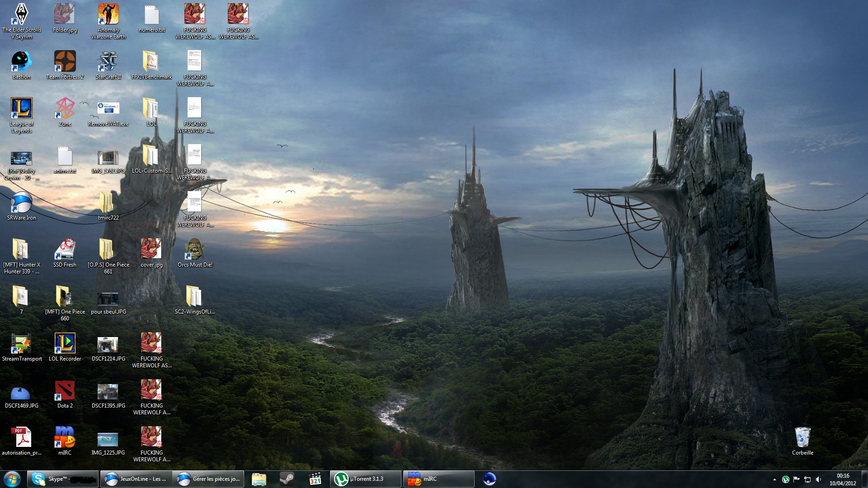
Task: Select the mIRC shortcut on the desktop
Action: pyautogui.click(x=65, y=441)
